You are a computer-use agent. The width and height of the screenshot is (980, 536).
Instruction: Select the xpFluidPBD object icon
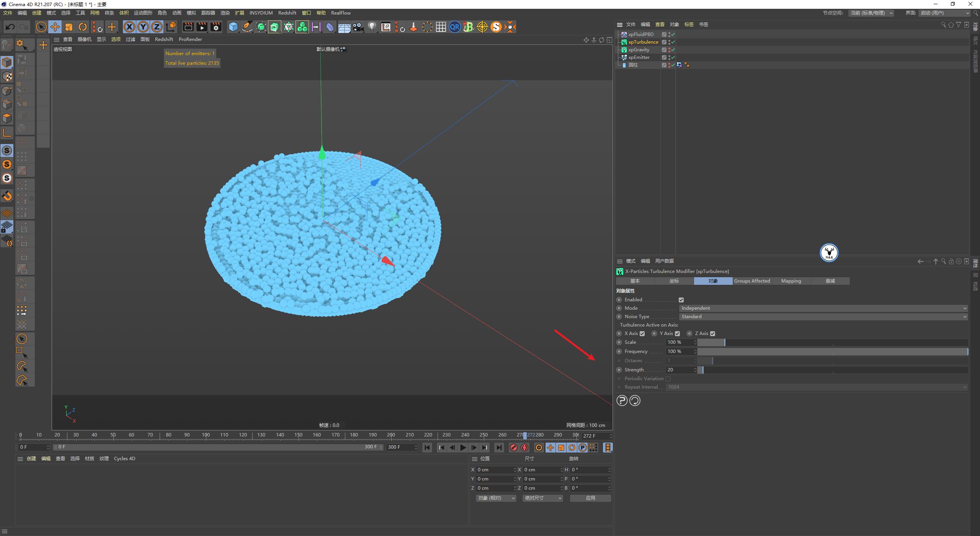(x=624, y=34)
